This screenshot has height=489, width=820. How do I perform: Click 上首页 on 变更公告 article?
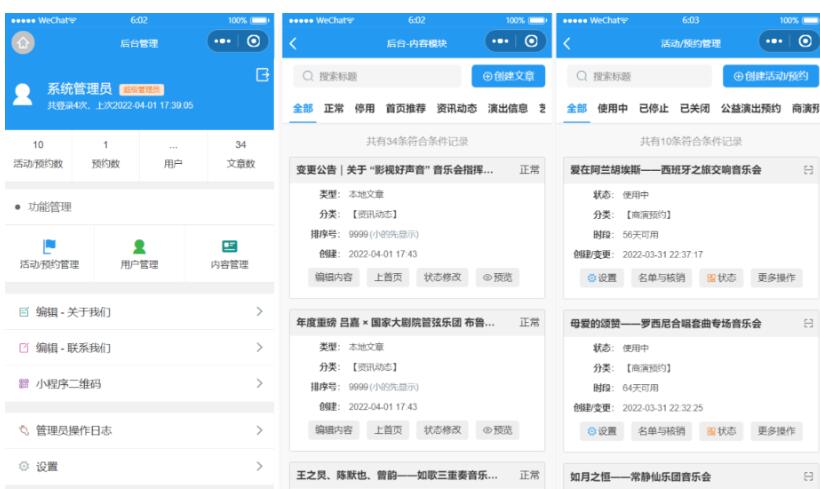[388, 277]
